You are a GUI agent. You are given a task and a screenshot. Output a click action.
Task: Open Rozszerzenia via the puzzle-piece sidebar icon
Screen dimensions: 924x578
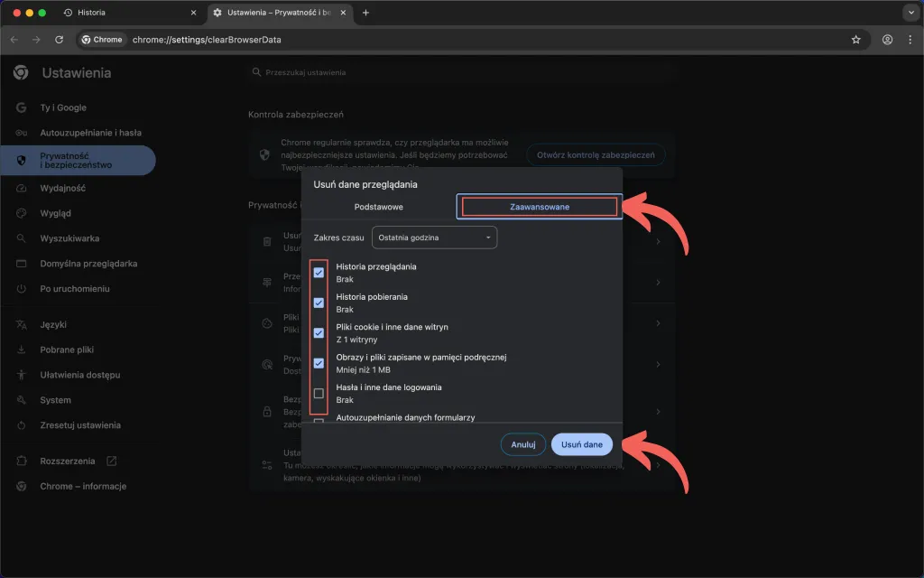[x=20, y=461]
